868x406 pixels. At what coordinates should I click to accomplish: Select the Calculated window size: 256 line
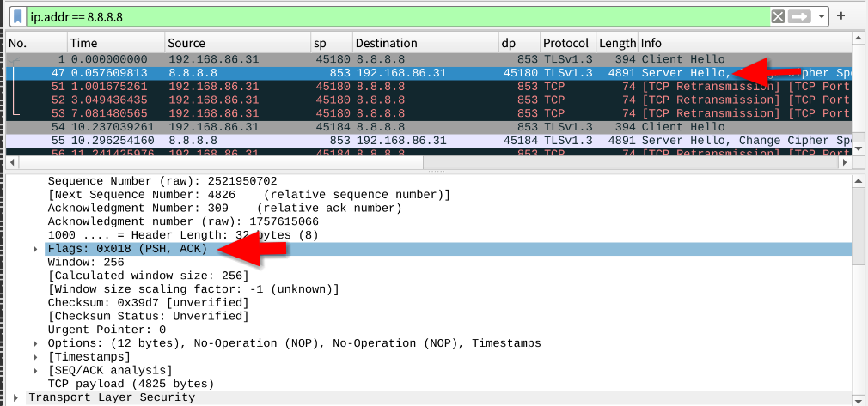pos(149,276)
